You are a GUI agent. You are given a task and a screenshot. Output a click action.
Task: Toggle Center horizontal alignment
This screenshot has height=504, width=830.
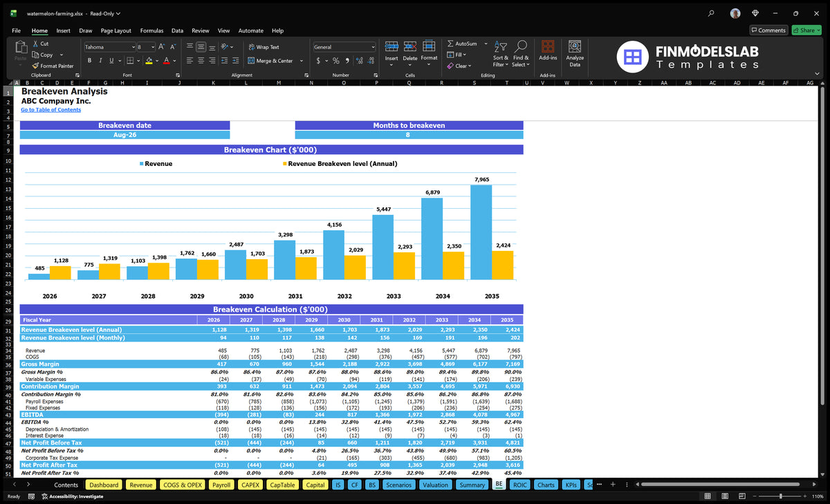pyautogui.click(x=201, y=61)
